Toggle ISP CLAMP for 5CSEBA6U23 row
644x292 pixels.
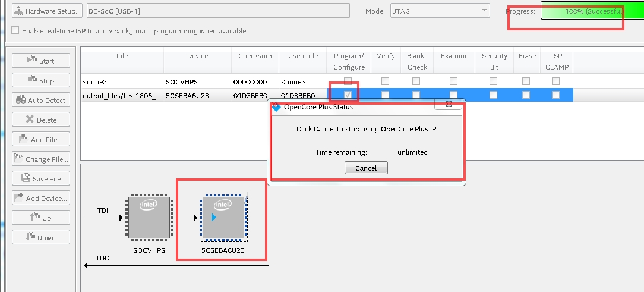555,95
